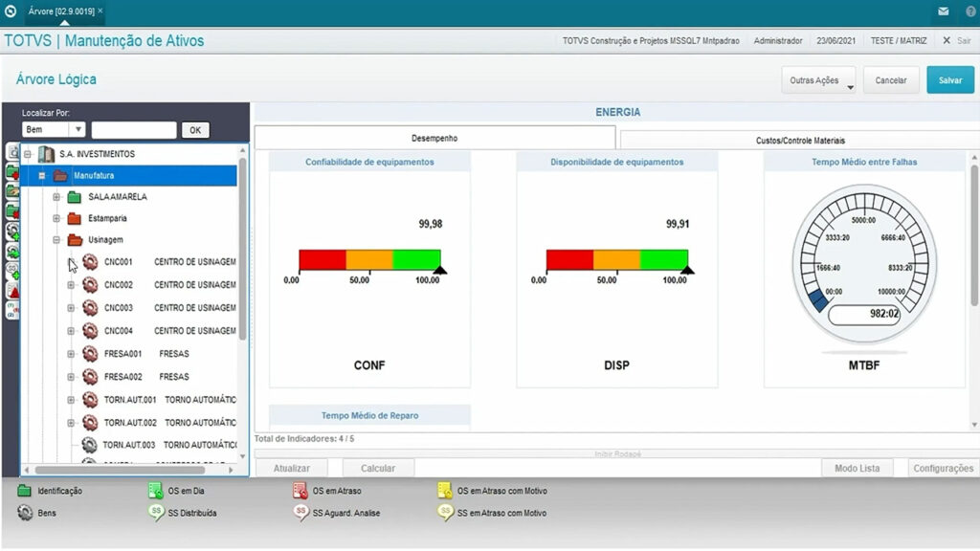Collapse the Manufatura tree node
This screenshot has width=980, height=551.
42,176
